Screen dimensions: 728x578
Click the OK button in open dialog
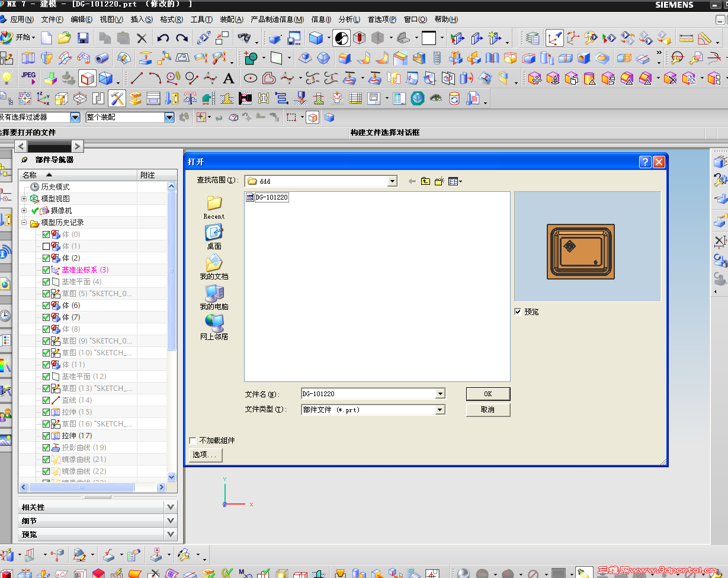click(x=488, y=394)
